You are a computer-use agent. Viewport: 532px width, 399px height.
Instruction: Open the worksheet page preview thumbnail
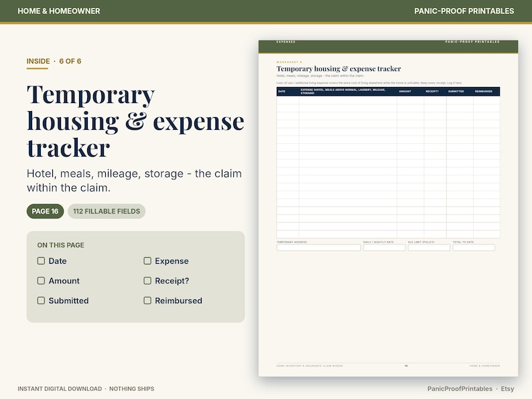tap(388, 208)
